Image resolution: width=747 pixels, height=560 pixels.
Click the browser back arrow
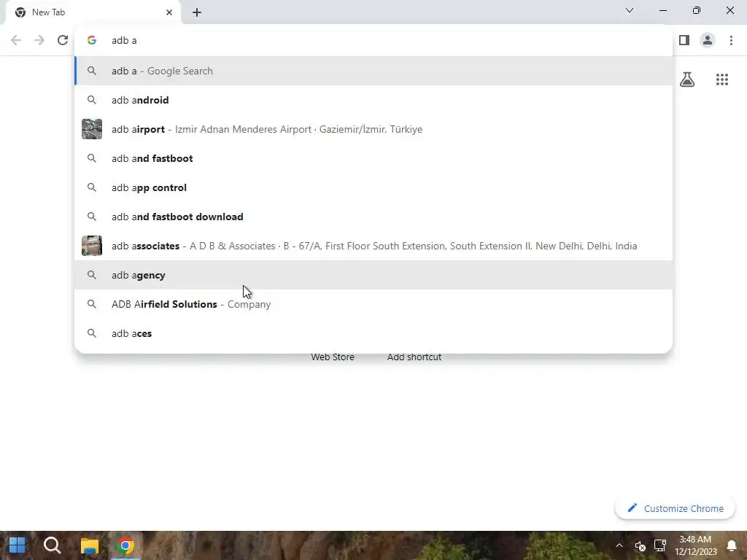click(16, 40)
